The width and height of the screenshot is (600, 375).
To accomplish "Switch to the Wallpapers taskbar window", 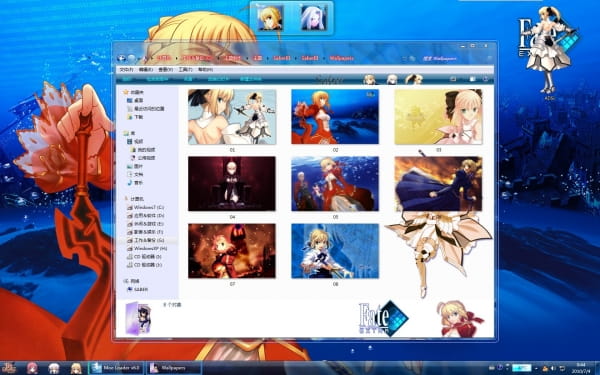I will point(174,368).
